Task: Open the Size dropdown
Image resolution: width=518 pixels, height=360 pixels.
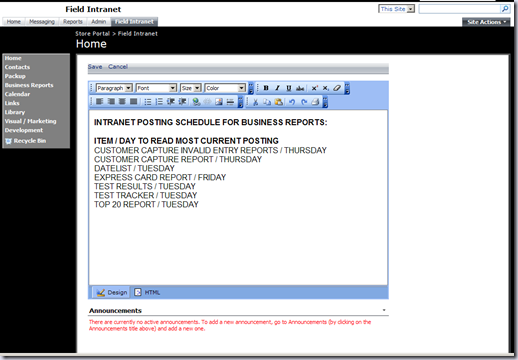Action: coord(191,88)
